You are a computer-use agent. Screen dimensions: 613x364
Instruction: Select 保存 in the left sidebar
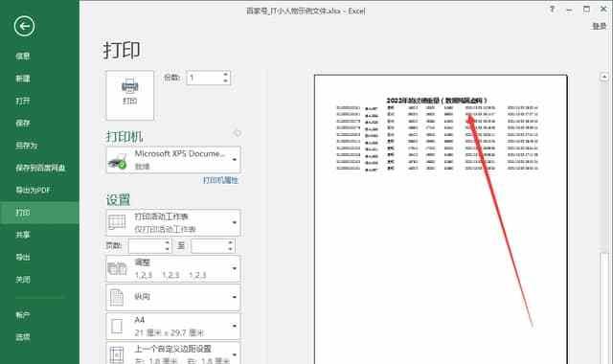[23, 124]
